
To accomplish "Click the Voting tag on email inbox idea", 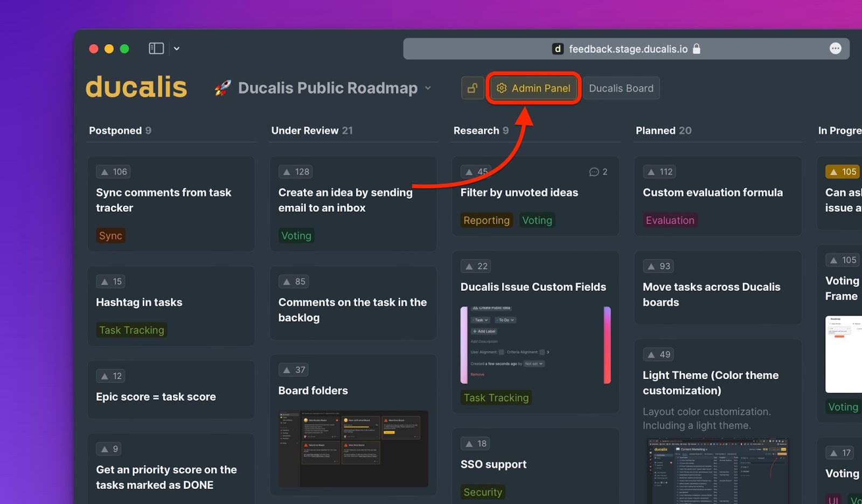I will click(296, 235).
